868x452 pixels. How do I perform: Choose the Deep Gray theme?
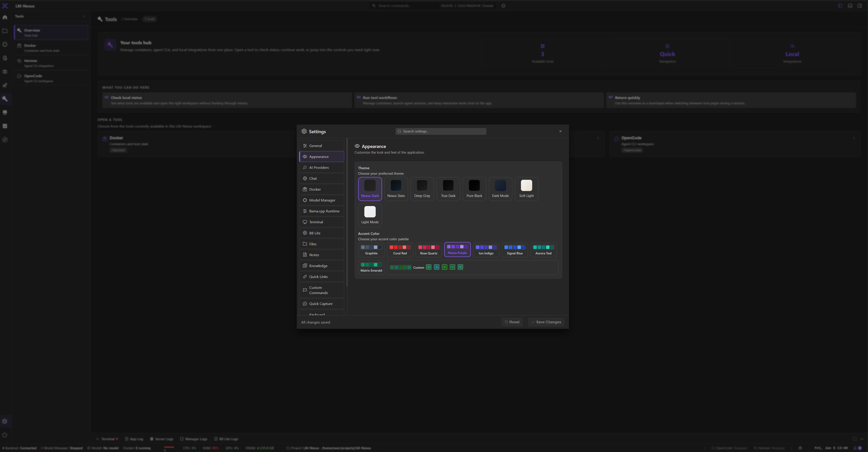422,189
